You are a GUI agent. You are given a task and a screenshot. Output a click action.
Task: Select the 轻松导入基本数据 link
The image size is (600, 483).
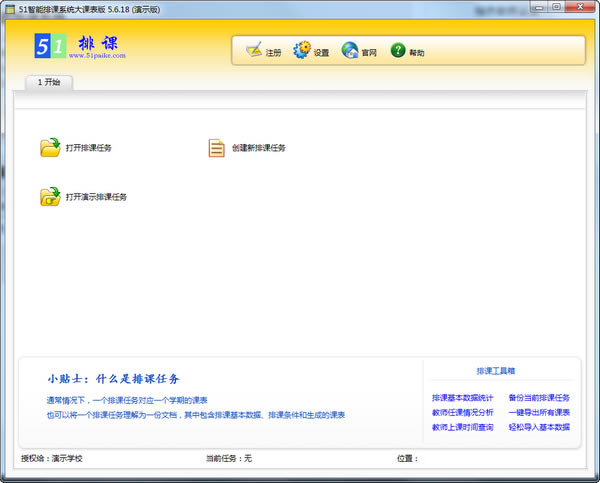click(538, 427)
